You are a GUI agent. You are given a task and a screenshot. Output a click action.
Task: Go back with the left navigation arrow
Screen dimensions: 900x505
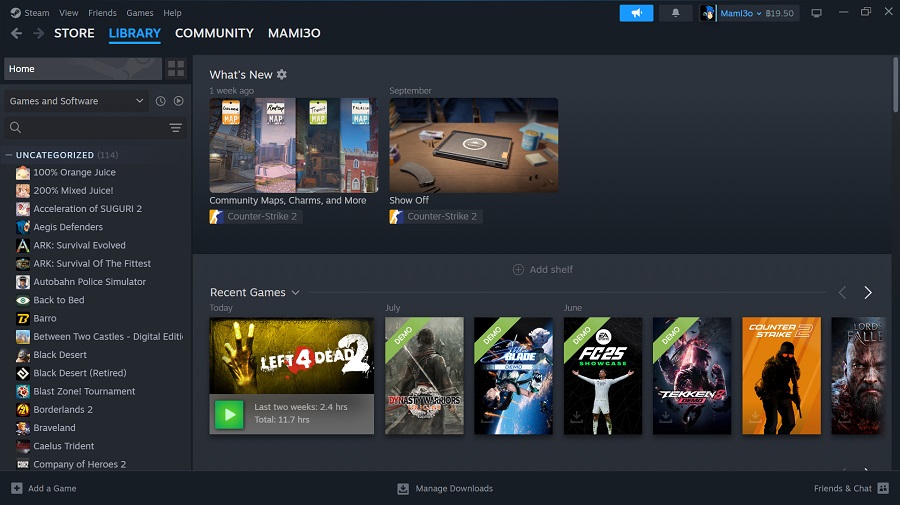[x=16, y=33]
